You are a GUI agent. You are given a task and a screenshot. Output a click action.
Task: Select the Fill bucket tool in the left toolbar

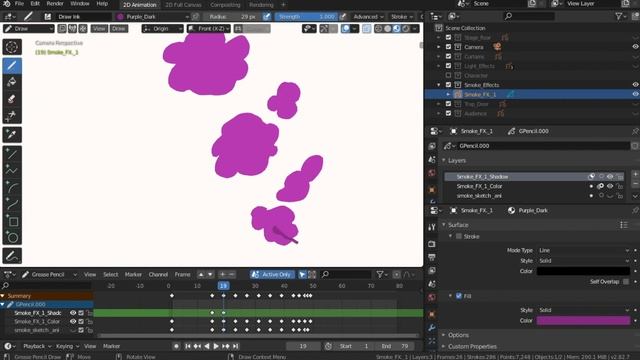click(12, 82)
